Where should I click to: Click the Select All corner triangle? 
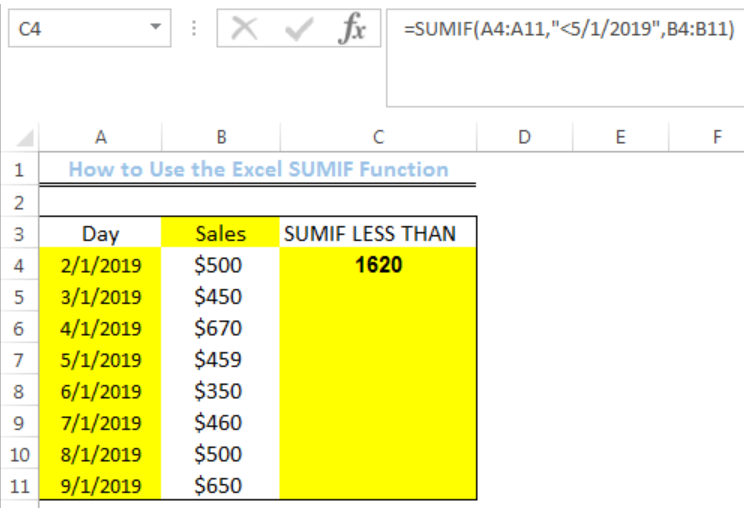pyautogui.click(x=25, y=138)
